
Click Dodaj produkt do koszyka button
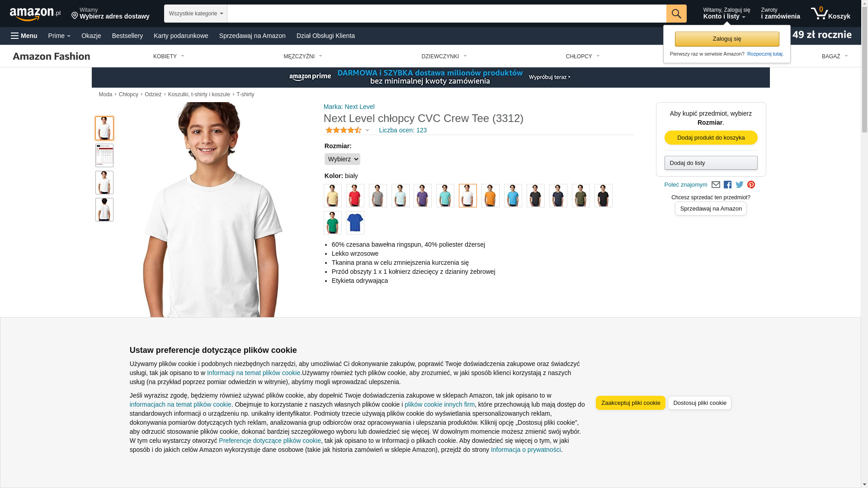(711, 137)
